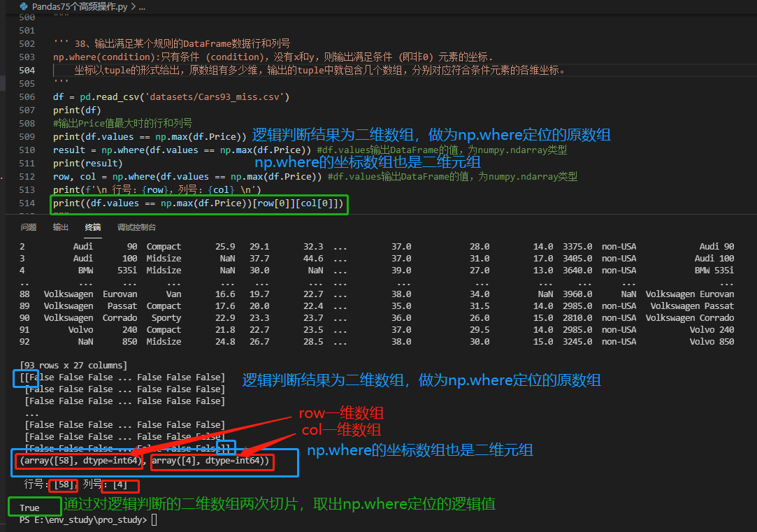Open the 调试控制台 panel tab

pyautogui.click(x=136, y=227)
